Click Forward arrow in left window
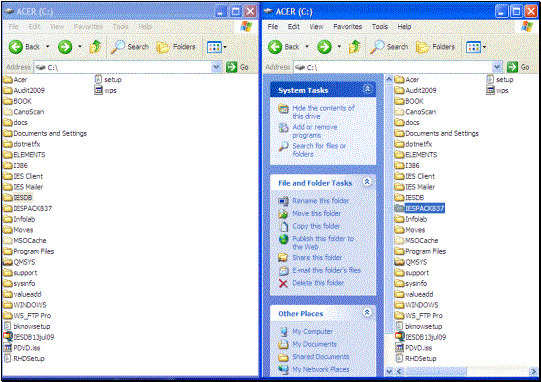541x382 pixels. coord(65,47)
